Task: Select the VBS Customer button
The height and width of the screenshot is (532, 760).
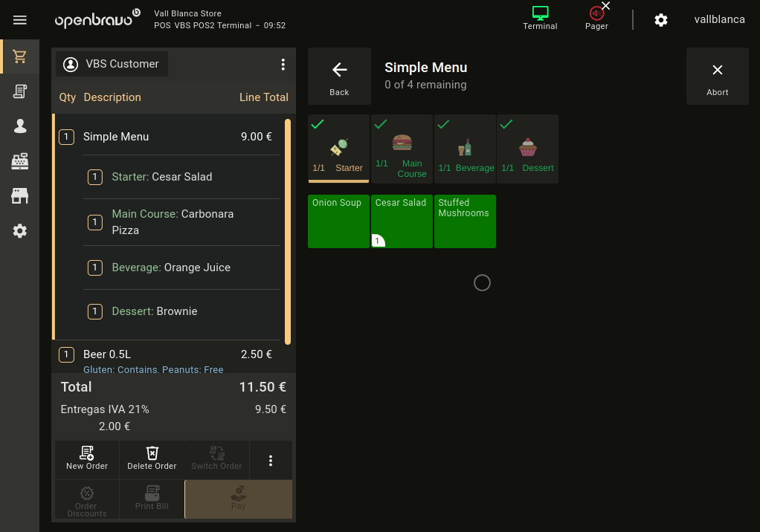Action: click(112, 64)
